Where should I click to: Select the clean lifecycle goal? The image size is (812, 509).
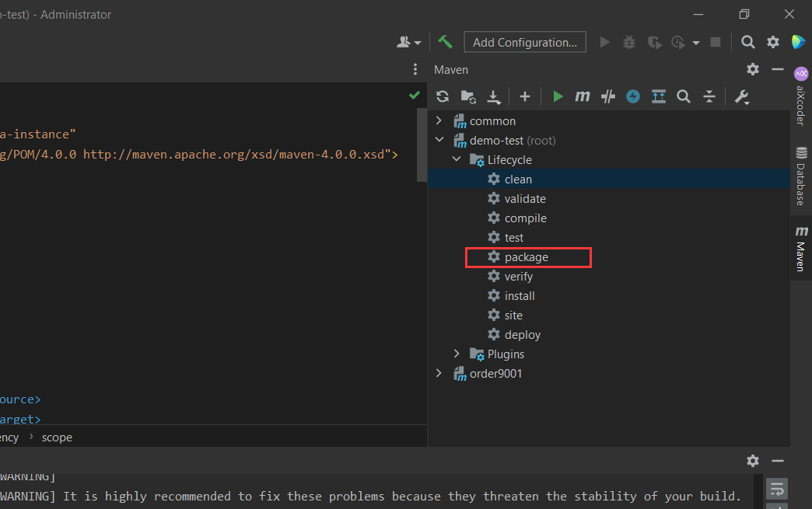608,179
